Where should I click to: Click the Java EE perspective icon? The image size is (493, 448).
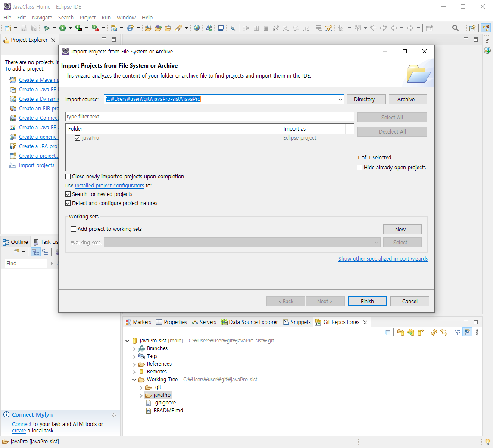click(486, 28)
